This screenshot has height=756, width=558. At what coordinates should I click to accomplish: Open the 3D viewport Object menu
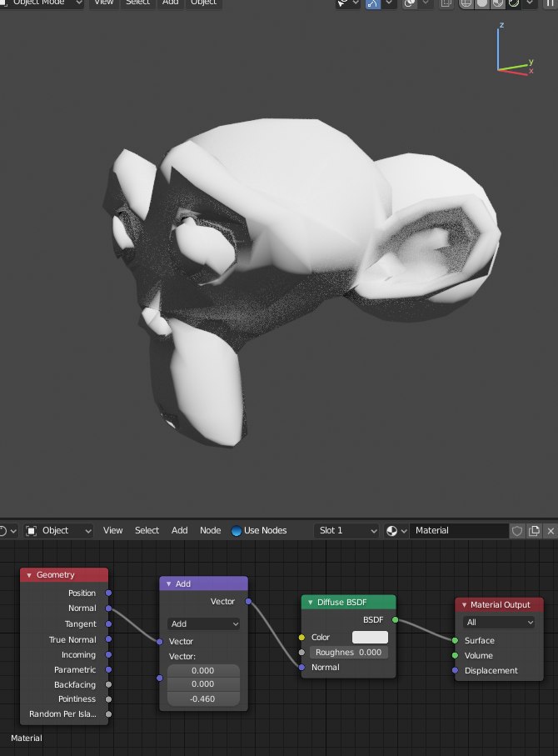pyautogui.click(x=203, y=3)
